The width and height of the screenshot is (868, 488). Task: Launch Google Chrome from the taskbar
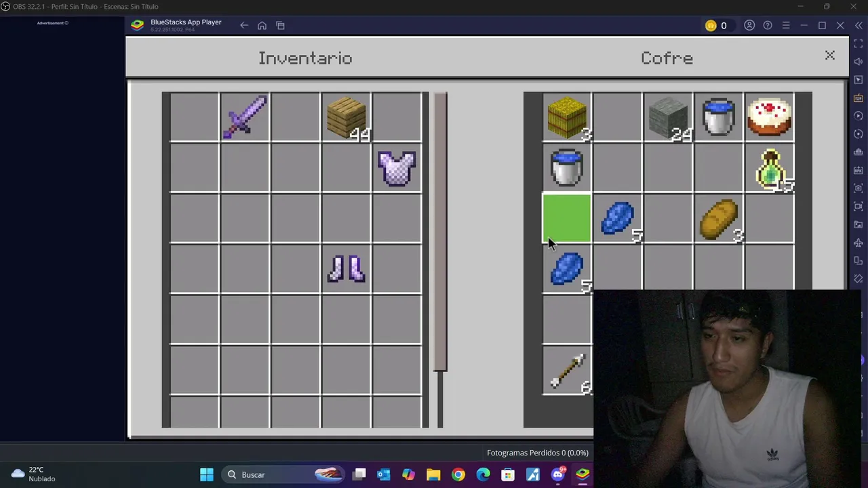(x=458, y=474)
